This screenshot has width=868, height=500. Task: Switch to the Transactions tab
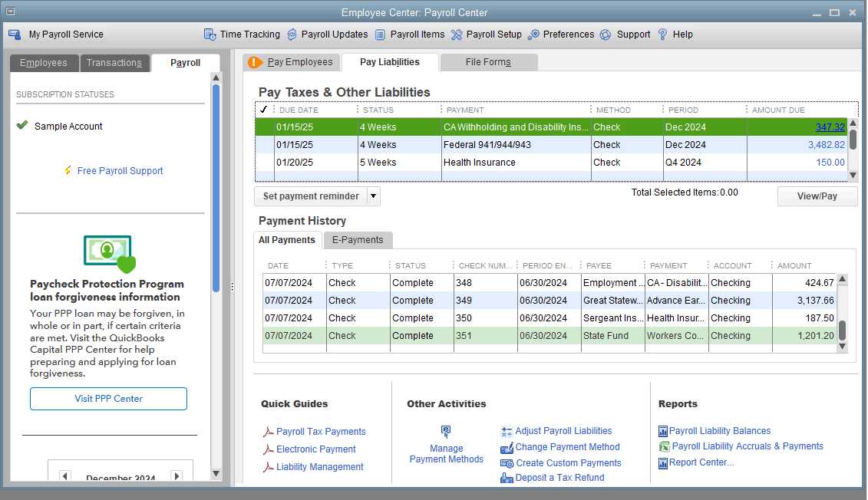[x=114, y=63]
